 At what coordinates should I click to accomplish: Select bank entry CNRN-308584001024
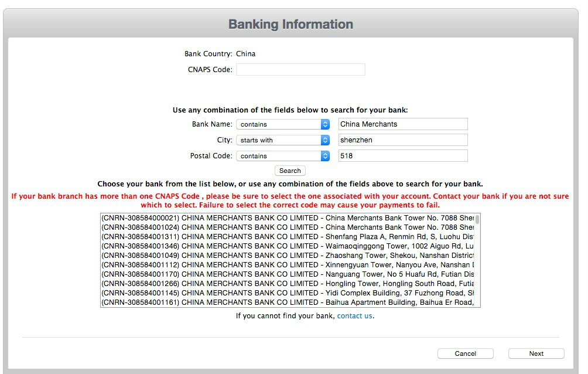click(287, 227)
